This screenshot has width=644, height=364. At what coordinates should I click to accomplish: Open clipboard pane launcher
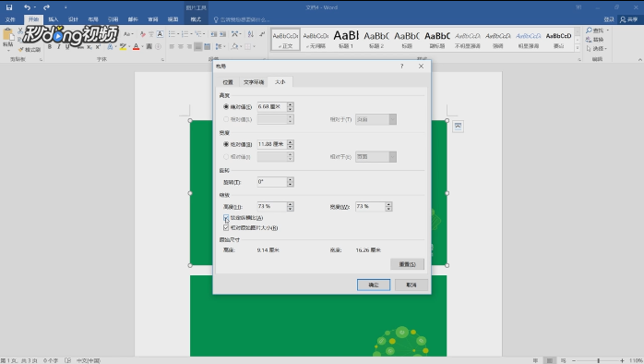(x=41, y=60)
